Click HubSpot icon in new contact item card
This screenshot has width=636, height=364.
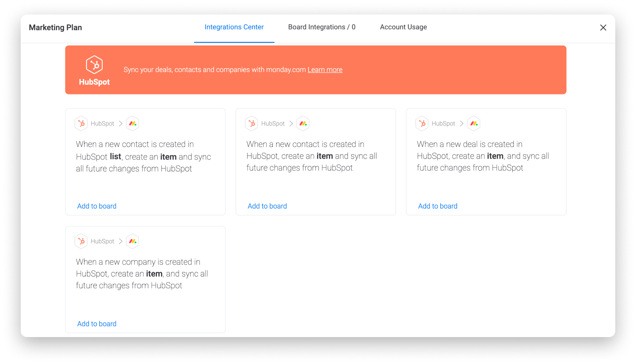coord(252,123)
